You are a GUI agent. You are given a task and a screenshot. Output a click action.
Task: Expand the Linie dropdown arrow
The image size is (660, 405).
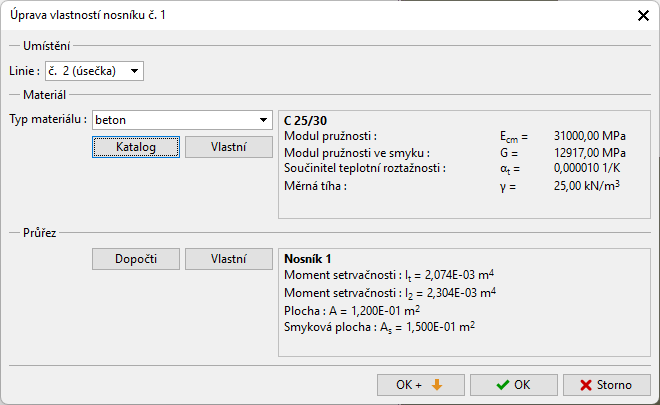(x=134, y=71)
